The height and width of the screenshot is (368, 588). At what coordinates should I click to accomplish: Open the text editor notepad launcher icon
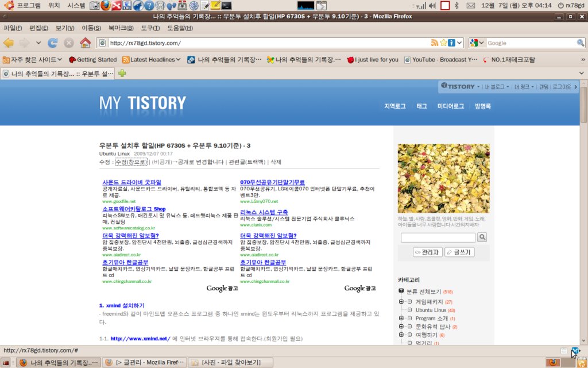tap(205, 6)
